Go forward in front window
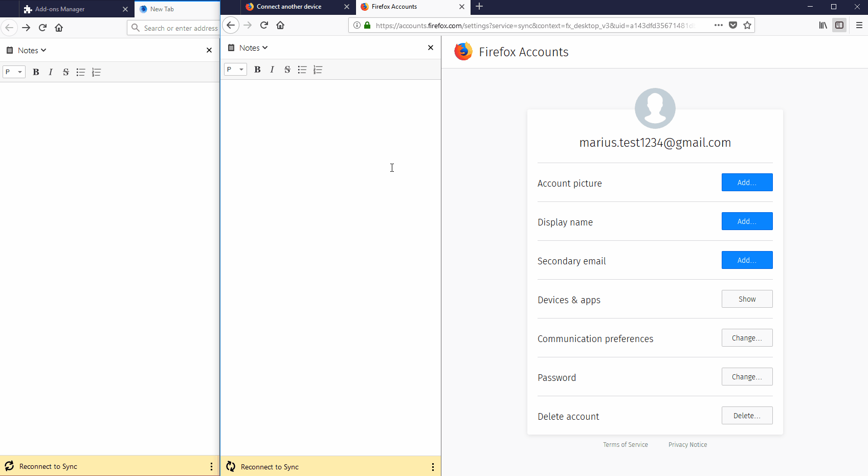This screenshot has width=868, height=476. click(x=248, y=25)
